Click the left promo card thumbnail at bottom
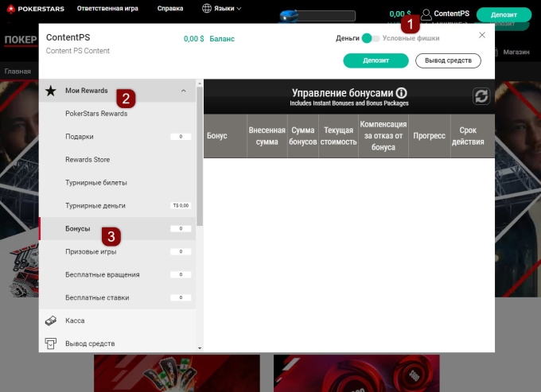Viewport: 541px width, 392px height. click(177, 373)
